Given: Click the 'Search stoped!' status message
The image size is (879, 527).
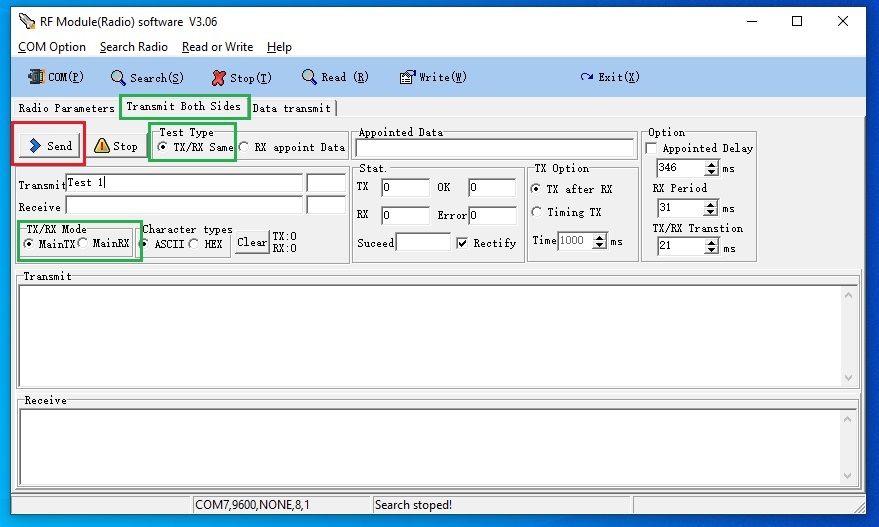Looking at the screenshot, I should coord(413,505).
